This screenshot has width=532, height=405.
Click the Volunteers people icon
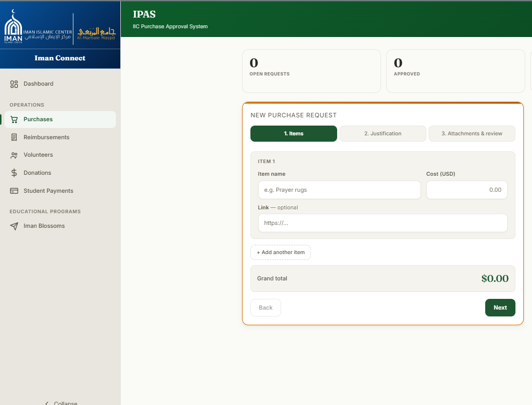click(14, 155)
